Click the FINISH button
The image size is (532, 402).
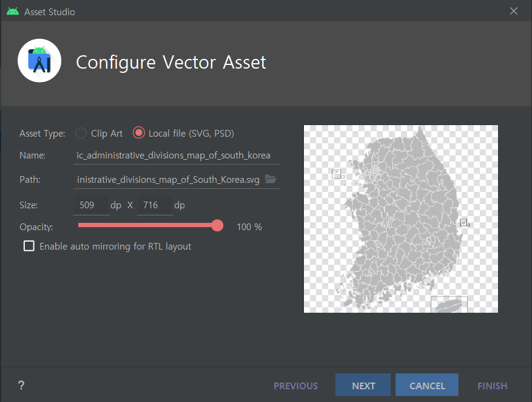point(492,386)
